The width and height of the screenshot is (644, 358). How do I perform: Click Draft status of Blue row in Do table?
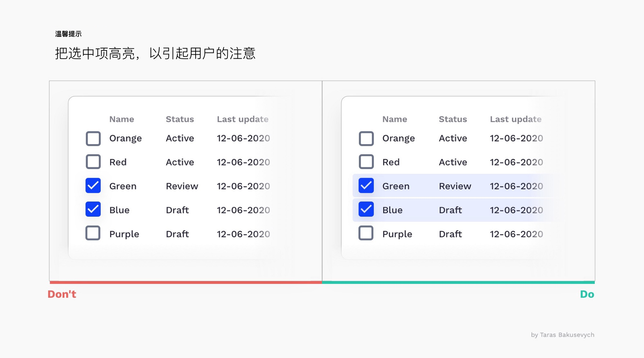450,210
